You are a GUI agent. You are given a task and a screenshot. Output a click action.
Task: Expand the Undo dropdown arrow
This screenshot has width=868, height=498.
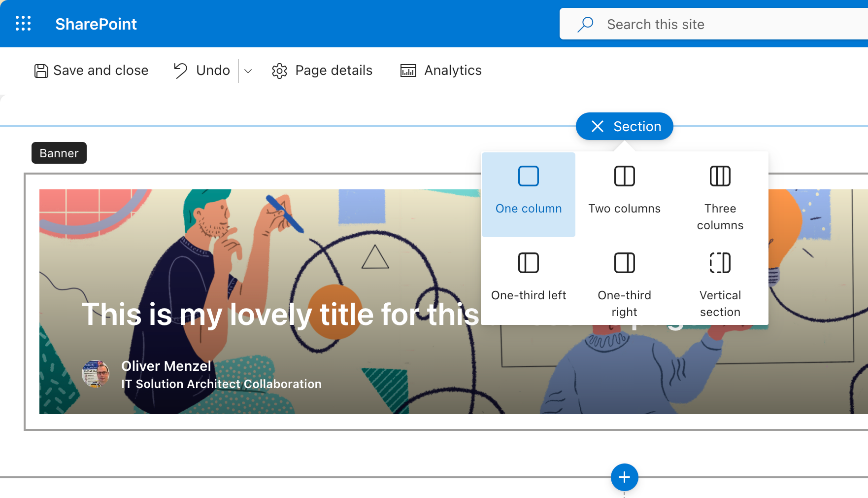click(x=248, y=71)
